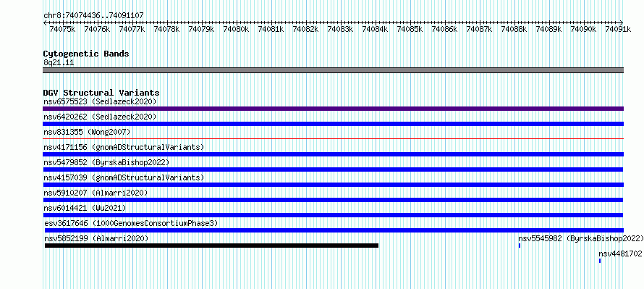Screen dimensions: 644x289
Task: Click the nsv5545982 (ByrskaBishop2022) label
Action: [581, 238]
